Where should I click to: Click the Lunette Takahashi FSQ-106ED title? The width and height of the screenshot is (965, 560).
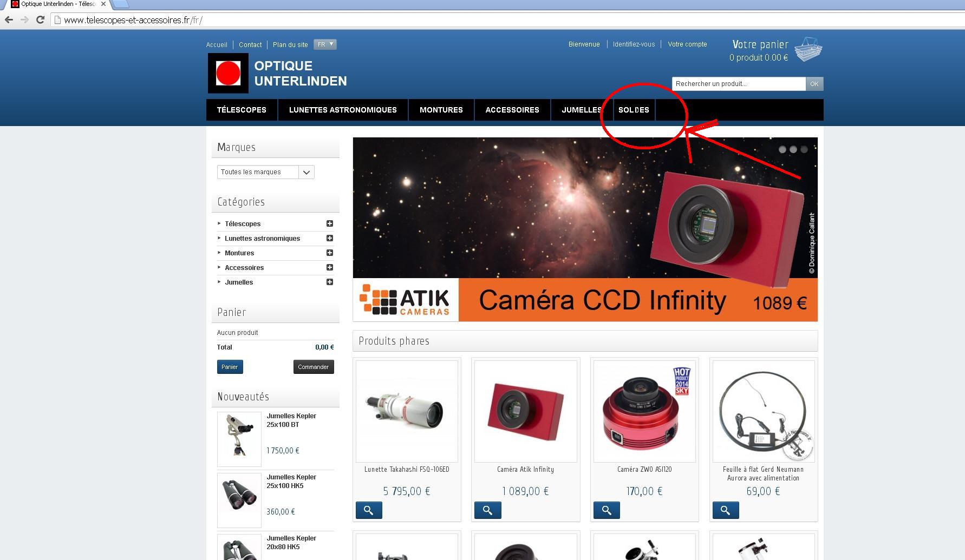pyautogui.click(x=407, y=470)
